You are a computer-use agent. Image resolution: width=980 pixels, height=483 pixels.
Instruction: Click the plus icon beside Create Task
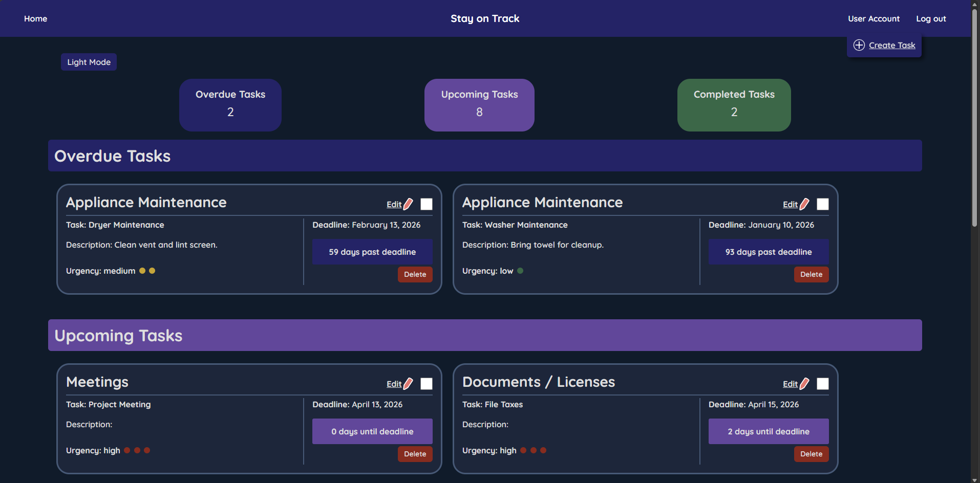[x=859, y=45]
